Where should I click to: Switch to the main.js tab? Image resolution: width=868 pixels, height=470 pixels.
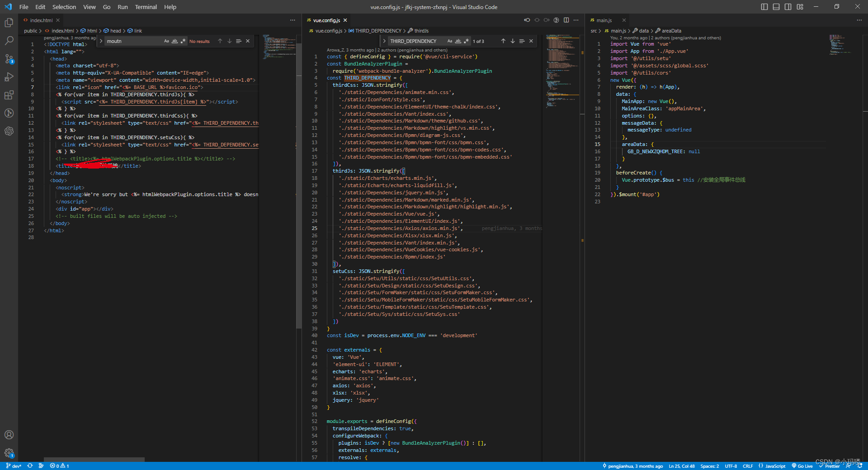click(604, 20)
